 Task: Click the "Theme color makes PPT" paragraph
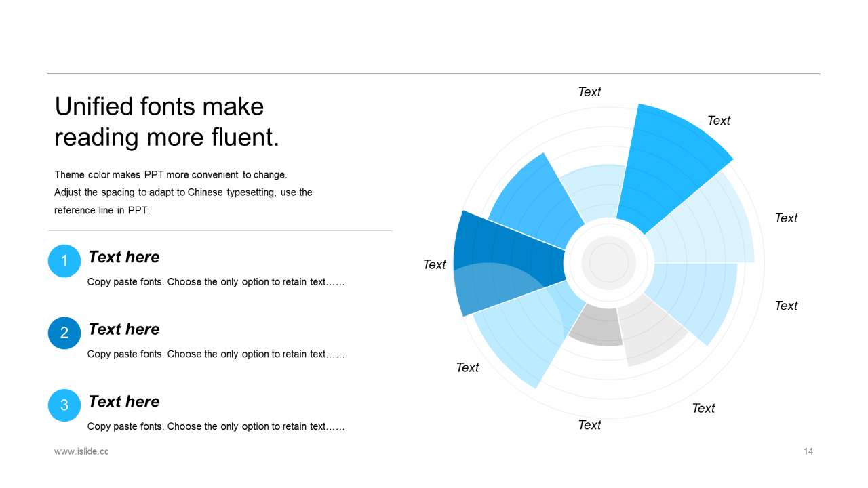[x=183, y=192]
